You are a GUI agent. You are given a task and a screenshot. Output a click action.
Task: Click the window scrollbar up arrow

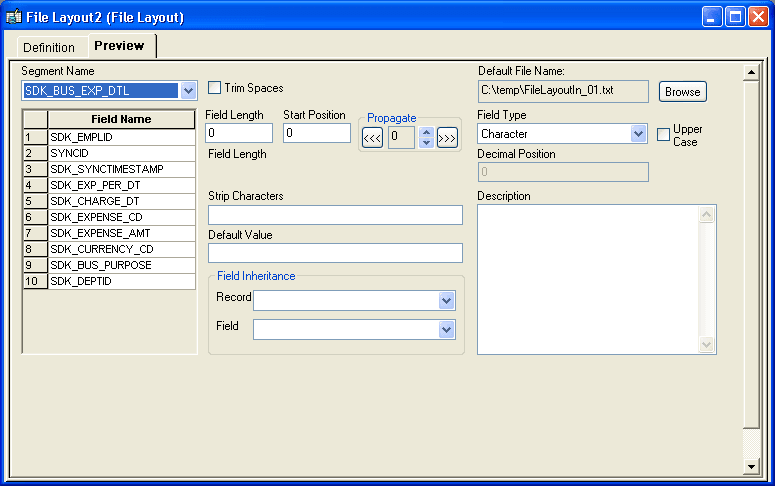tap(751, 73)
